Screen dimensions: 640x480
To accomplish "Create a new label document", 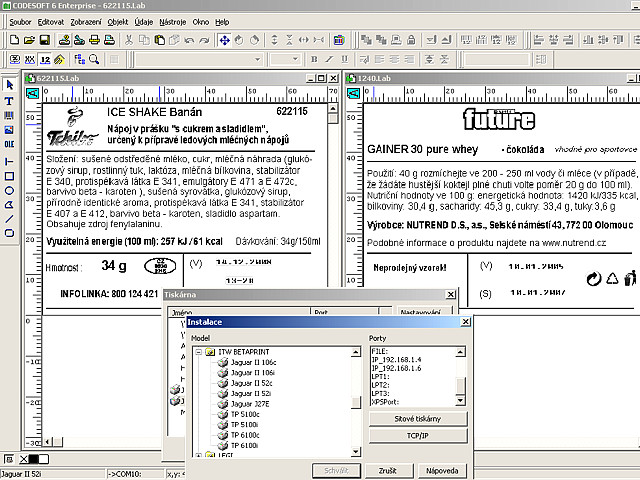I will point(14,40).
